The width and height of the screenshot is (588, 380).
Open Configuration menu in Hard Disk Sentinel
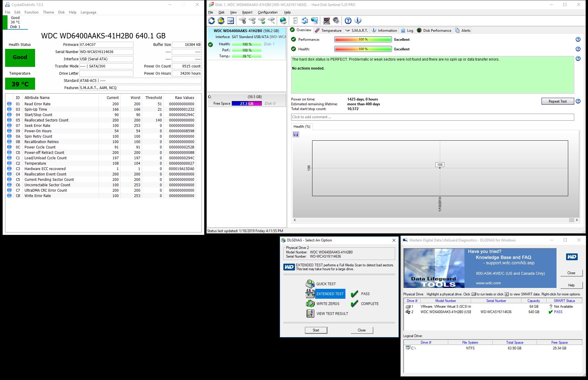tap(267, 12)
